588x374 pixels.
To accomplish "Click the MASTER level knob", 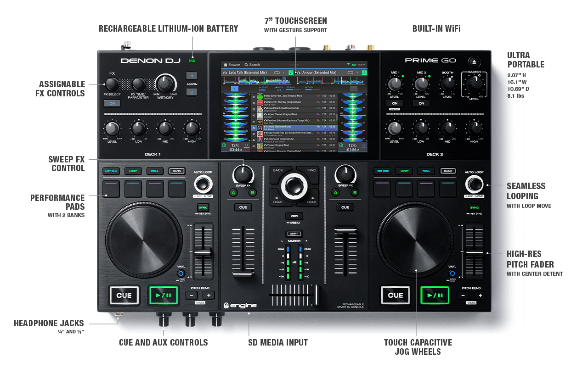I will click(x=474, y=84).
